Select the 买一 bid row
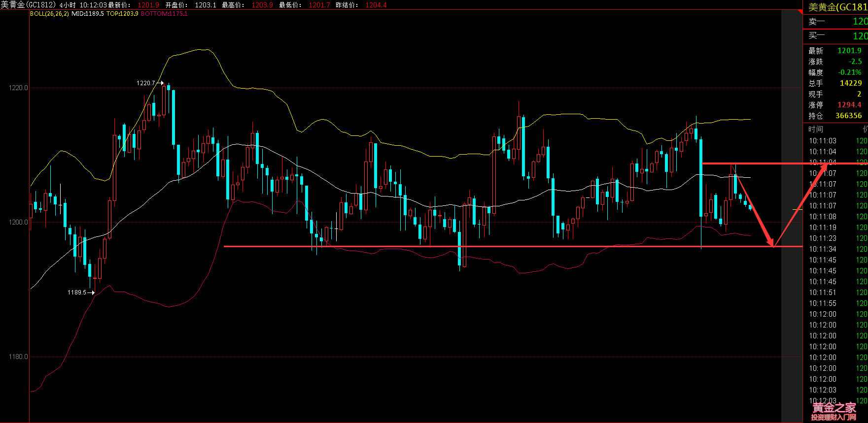This screenshot has width=868, height=423. click(x=835, y=36)
